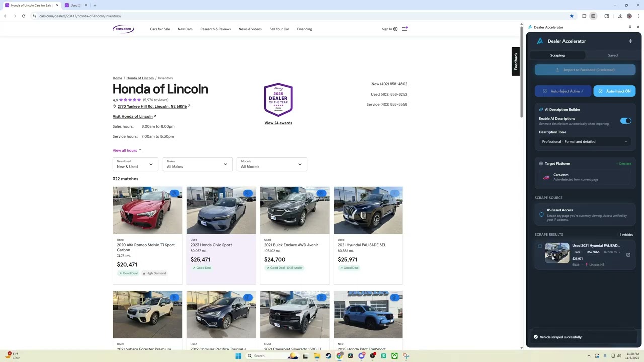Viewport: 644px width, 362px height.
Task: Open Research & Reviews menu
Action: 215,29
